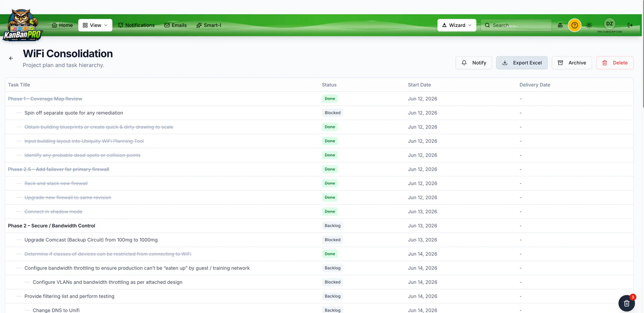
Task: Expand the Wizard dropdown
Action: pos(457,25)
